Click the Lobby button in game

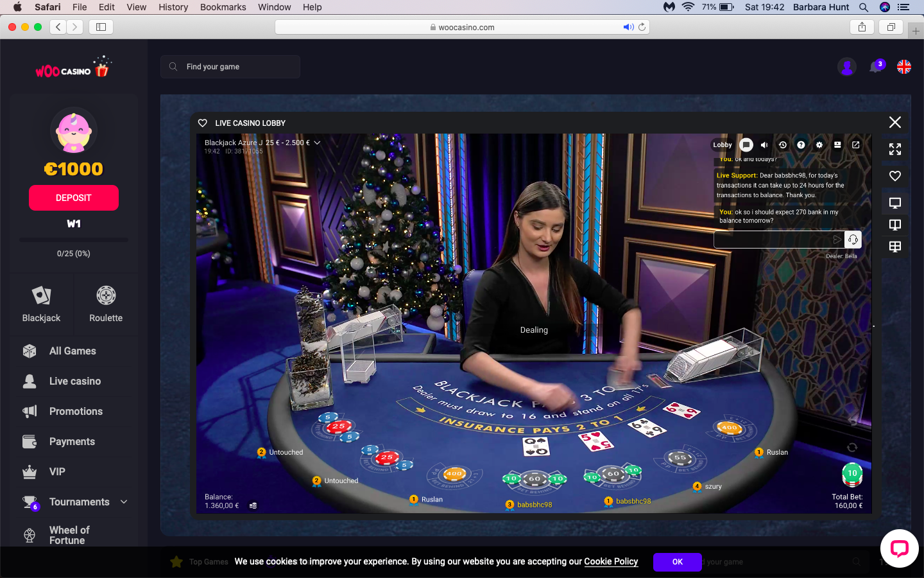click(723, 145)
